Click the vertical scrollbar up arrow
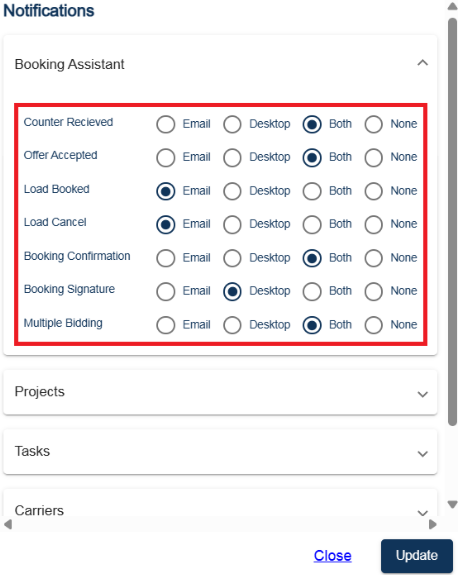The height and width of the screenshot is (575, 461). coord(453,6)
